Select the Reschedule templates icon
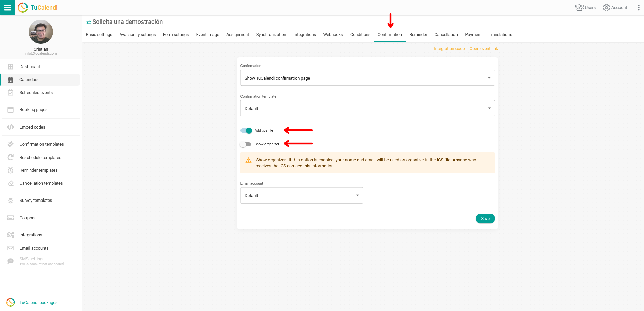The width and height of the screenshot is (644, 311). click(x=10, y=157)
